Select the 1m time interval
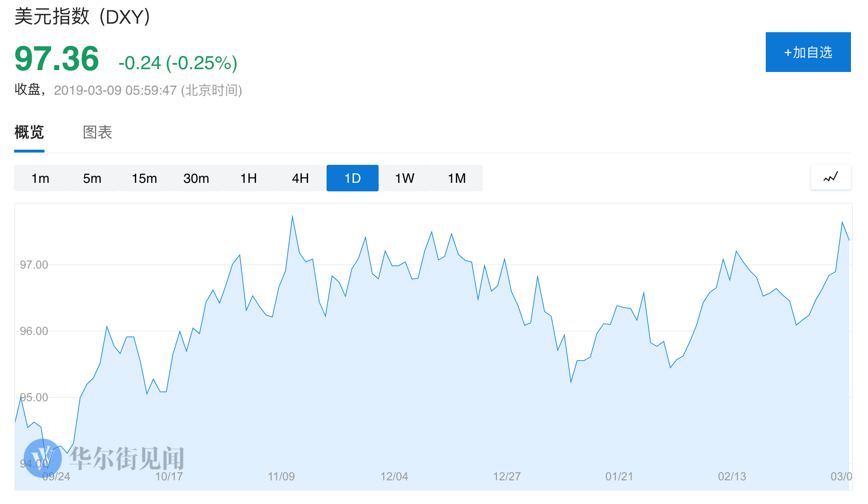 (x=40, y=178)
